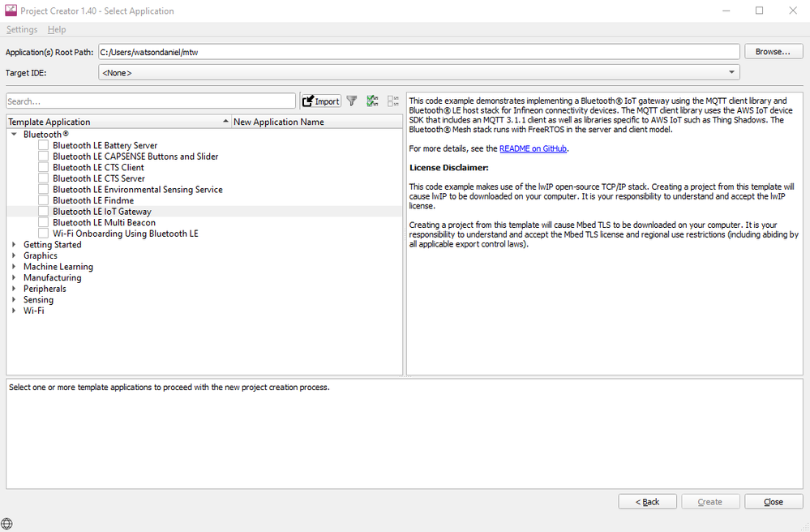
Task: Click the Import application button
Action: point(320,101)
